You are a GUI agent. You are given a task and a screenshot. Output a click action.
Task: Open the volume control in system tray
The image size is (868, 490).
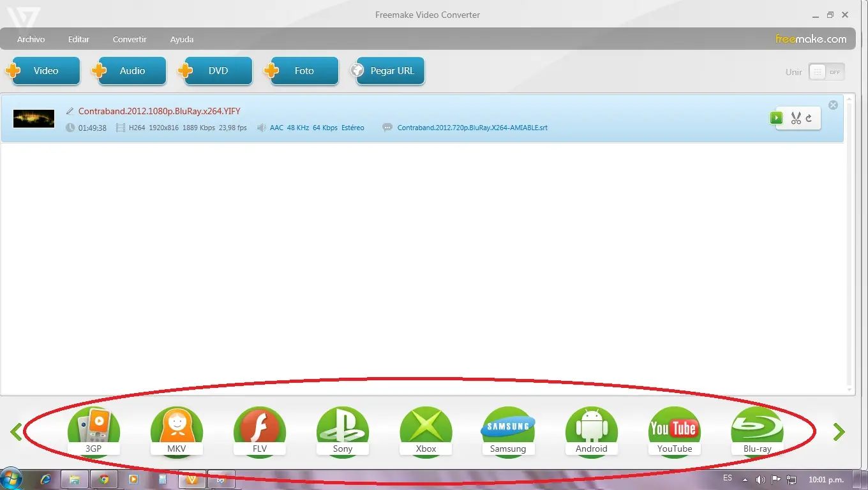760,480
